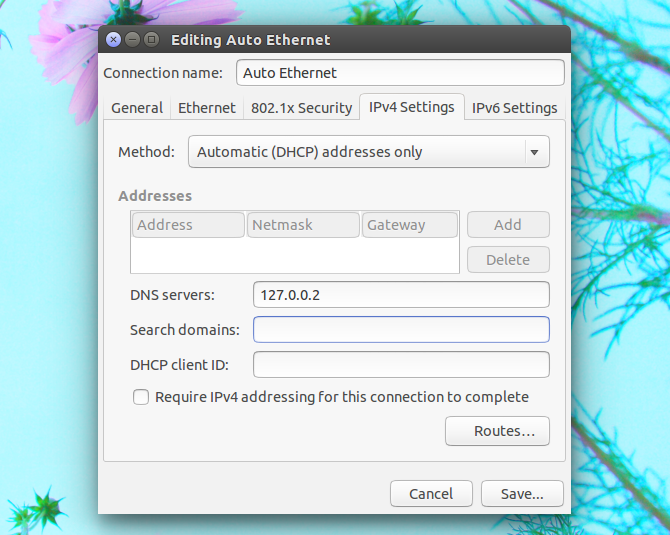670x535 pixels.
Task: Maximize the Editing Auto Ethernet dialog
Action: [x=151, y=40]
